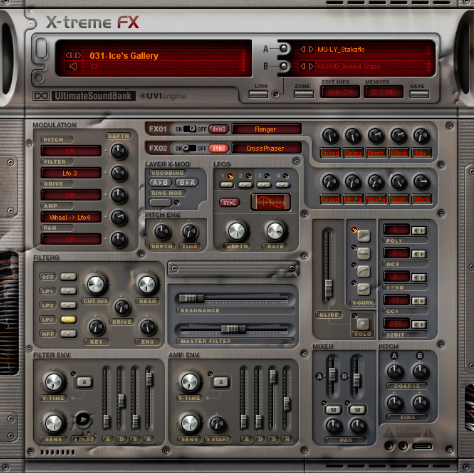Click the A to B vocoding button
Image resolution: width=474 pixels, height=473 pixels.
[160, 183]
